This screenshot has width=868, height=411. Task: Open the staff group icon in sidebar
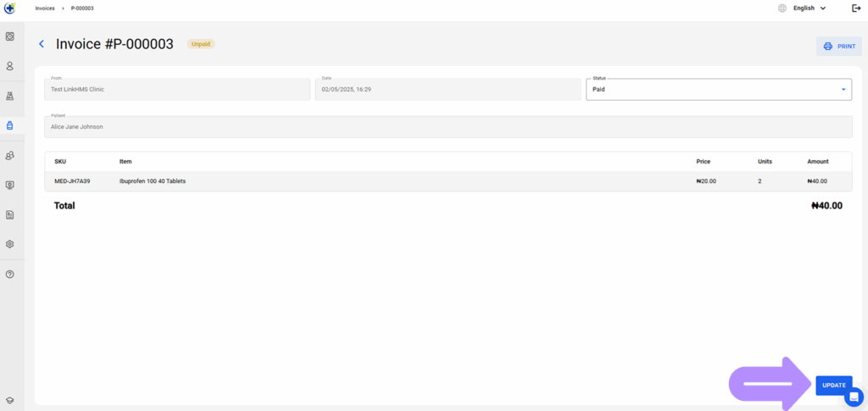pyautogui.click(x=9, y=155)
